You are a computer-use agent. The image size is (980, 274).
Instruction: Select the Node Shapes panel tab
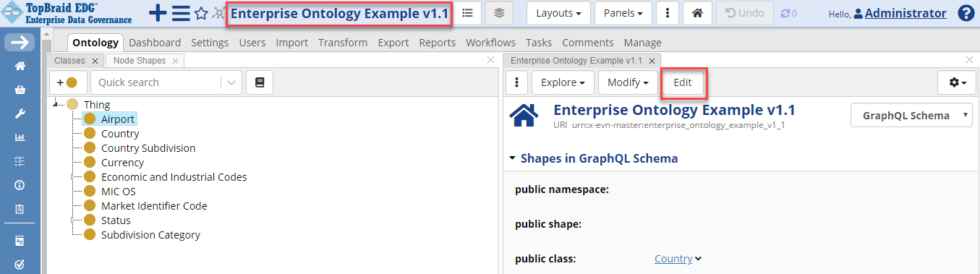[x=139, y=61]
